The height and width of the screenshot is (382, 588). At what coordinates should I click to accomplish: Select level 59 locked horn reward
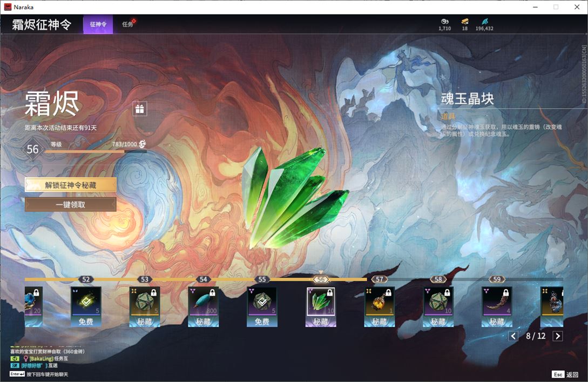[x=497, y=306]
